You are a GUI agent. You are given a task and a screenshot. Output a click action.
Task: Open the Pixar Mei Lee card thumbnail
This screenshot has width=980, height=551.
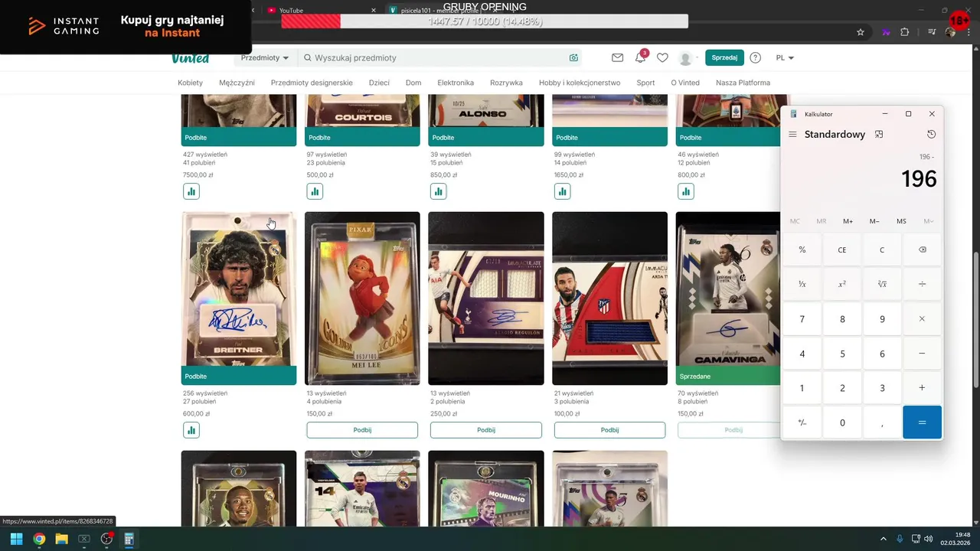click(362, 298)
